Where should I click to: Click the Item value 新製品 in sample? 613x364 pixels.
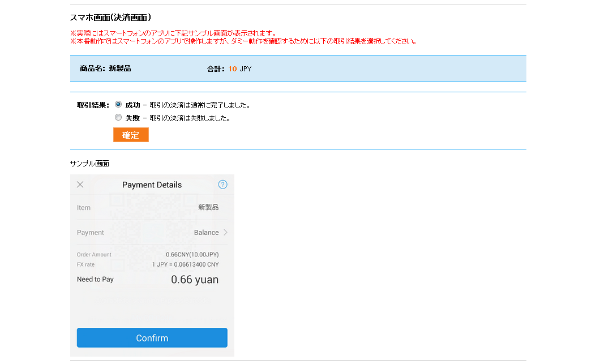tap(208, 207)
